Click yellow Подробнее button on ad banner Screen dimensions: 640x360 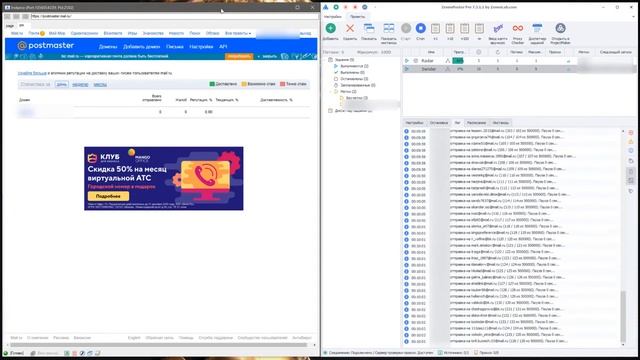[108, 196]
